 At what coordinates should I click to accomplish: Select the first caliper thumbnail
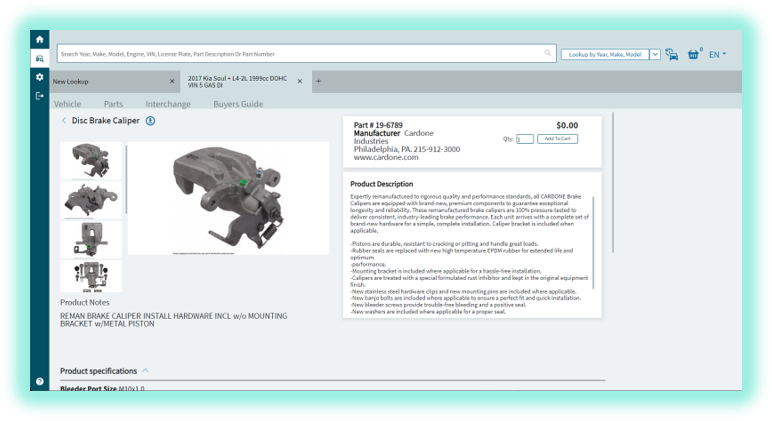91,161
